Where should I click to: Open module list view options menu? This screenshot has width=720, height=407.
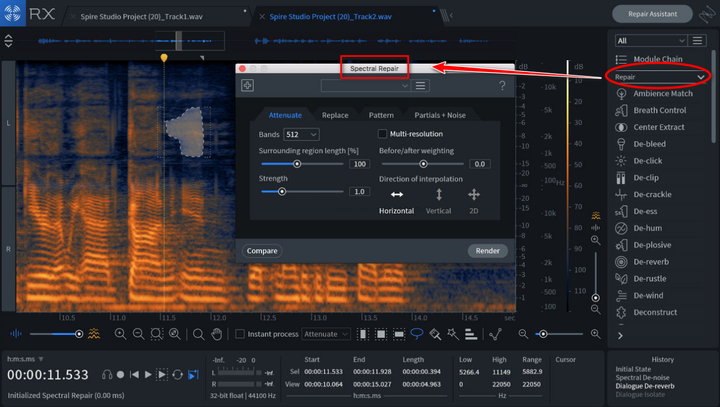pyautogui.click(x=697, y=40)
